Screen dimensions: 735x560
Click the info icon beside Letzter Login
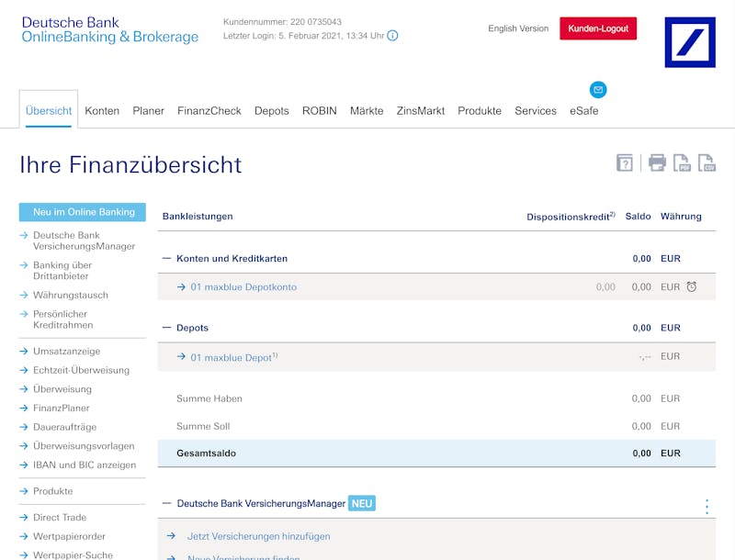(x=392, y=36)
